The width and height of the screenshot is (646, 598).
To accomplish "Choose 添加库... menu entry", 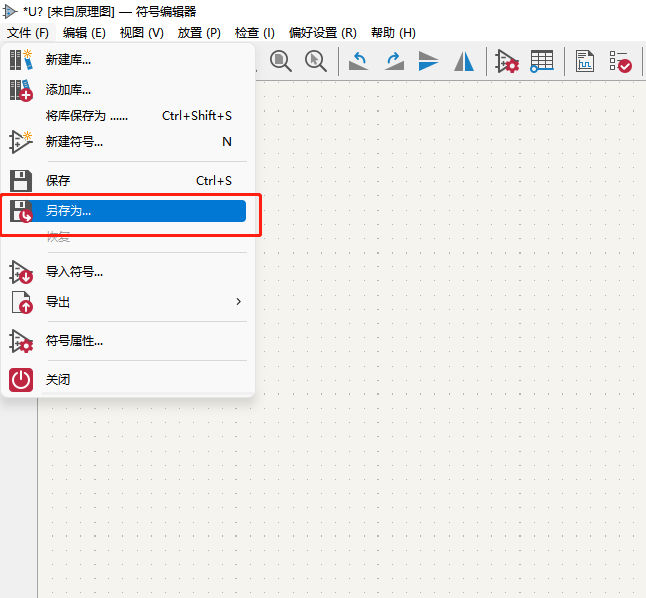I will [x=128, y=90].
